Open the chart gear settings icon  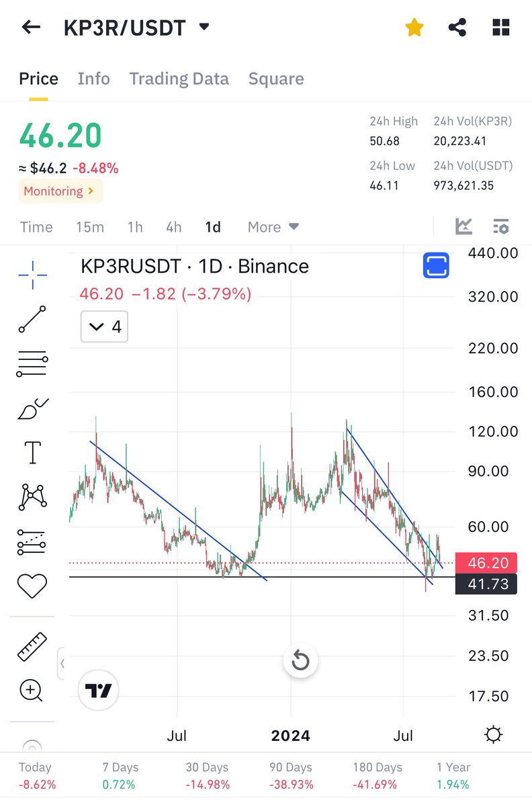tap(493, 735)
